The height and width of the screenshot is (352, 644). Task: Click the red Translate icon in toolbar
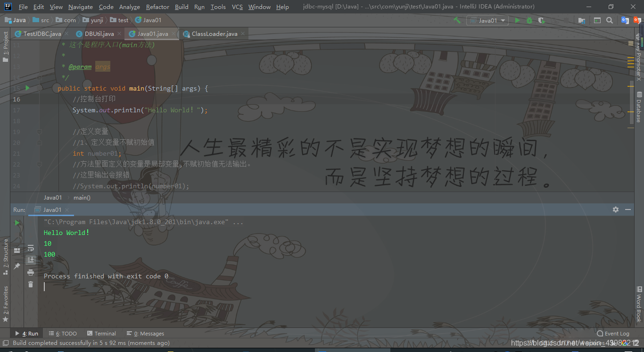pos(637,20)
